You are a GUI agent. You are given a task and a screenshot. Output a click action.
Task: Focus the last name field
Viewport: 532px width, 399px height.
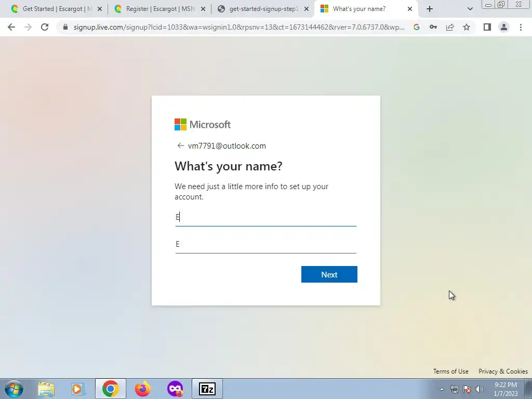(265, 244)
